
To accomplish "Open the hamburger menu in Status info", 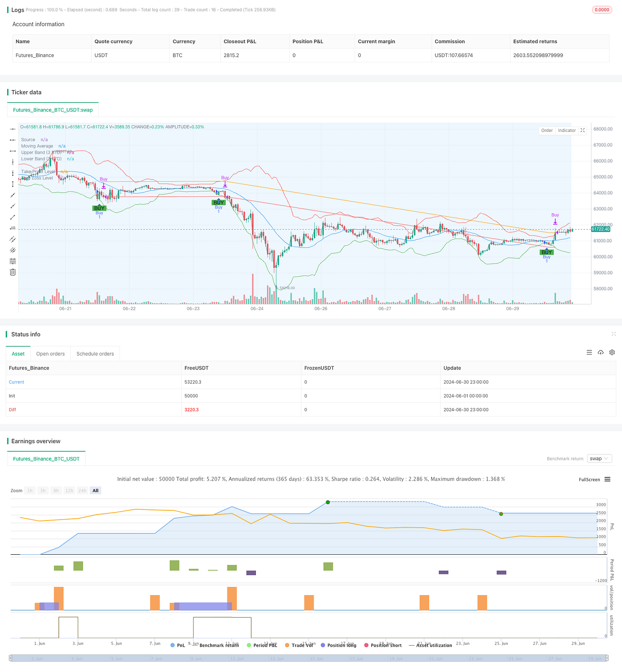I will pos(590,352).
